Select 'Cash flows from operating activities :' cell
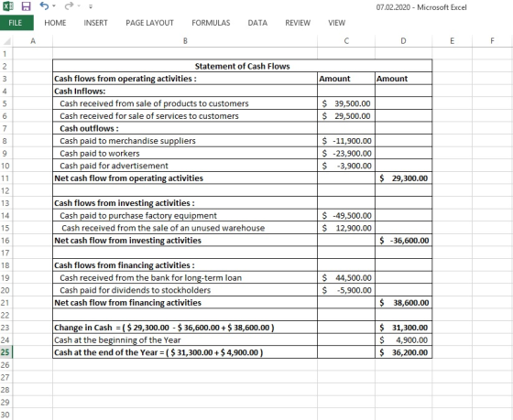The image size is (513, 420). (185, 79)
